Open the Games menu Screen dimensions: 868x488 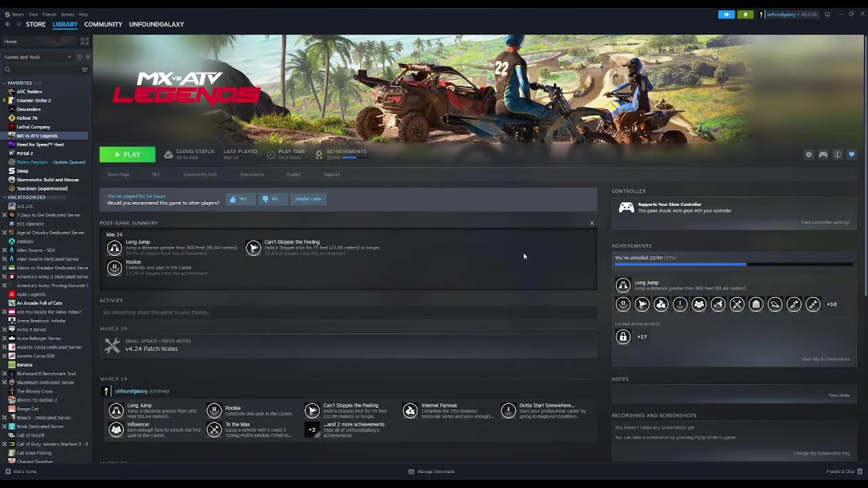67,14
